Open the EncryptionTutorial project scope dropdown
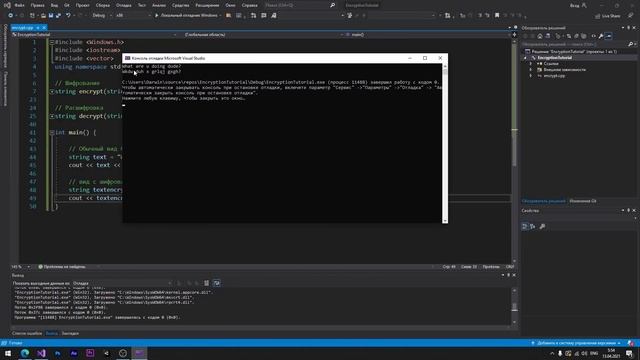Image resolution: width=640 pixels, height=360 pixels. (95, 35)
